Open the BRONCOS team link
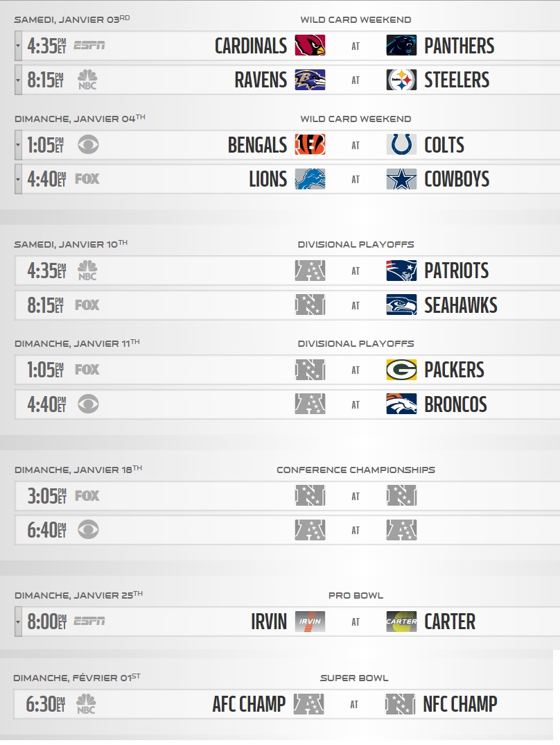The width and height of the screenshot is (560, 745). click(x=455, y=404)
